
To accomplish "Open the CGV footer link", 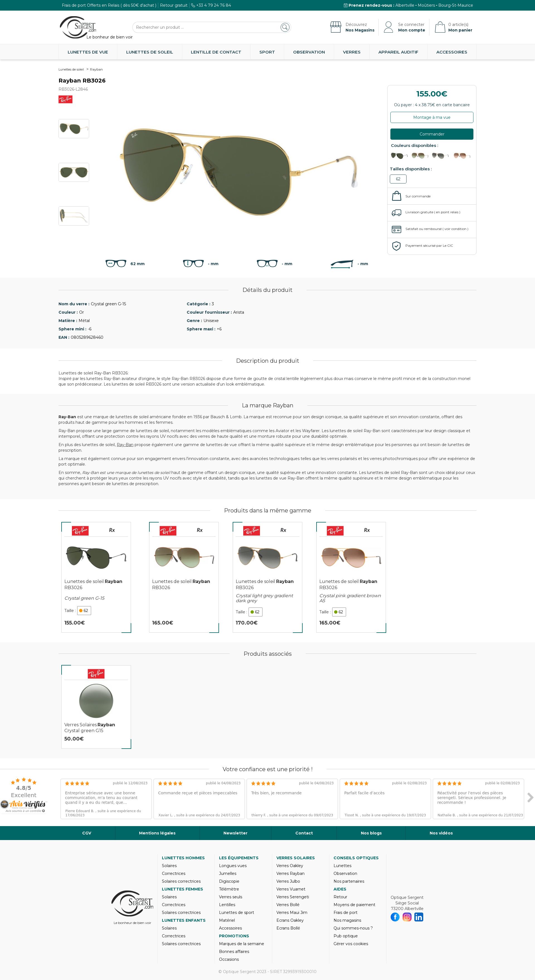I will [87, 833].
